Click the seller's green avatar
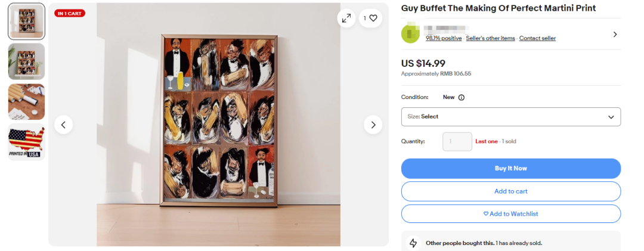This screenshot has width=644, height=251. 411,34
